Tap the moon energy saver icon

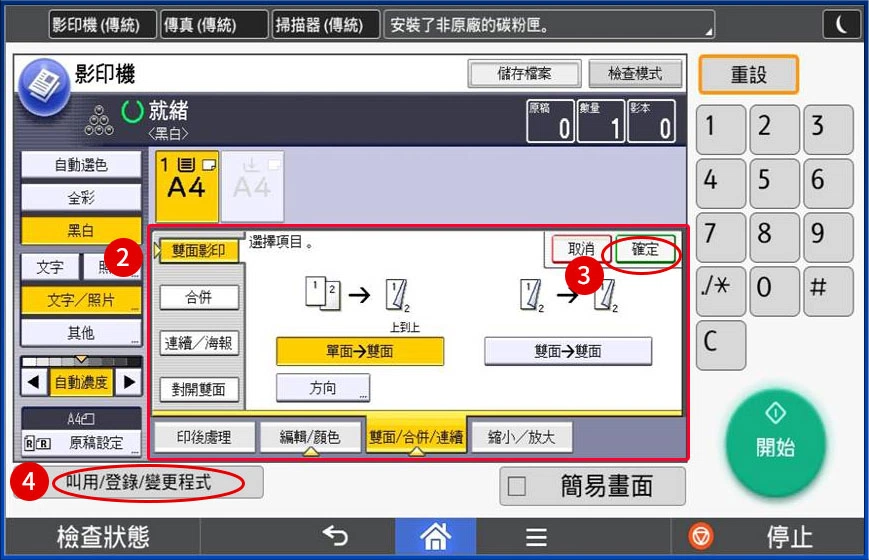(841, 24)
